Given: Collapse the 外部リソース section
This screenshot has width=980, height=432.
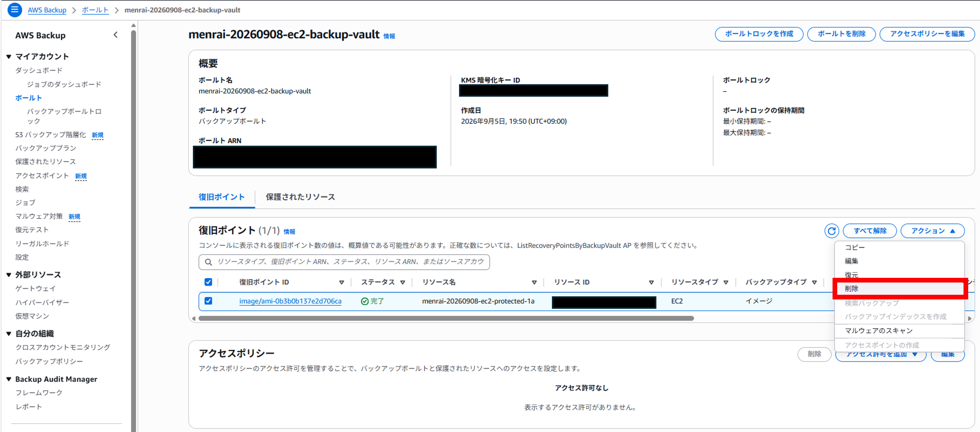Looking at the screenshot, I should coord(9,275).
